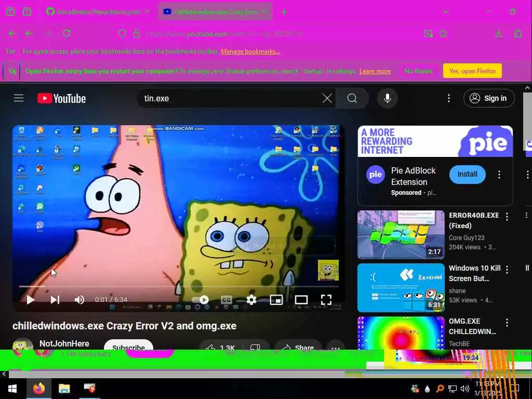
Task: Play the video
Action: pos(31,300)
